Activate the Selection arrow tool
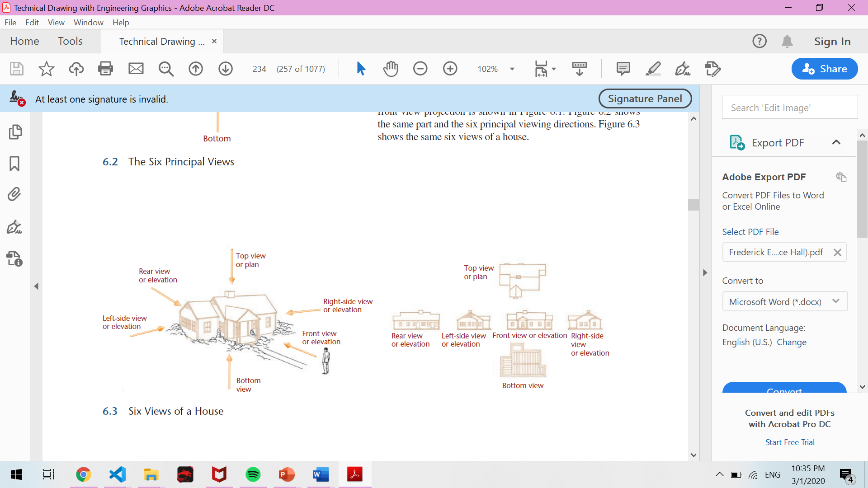The image size is (868, 488). 361,69
